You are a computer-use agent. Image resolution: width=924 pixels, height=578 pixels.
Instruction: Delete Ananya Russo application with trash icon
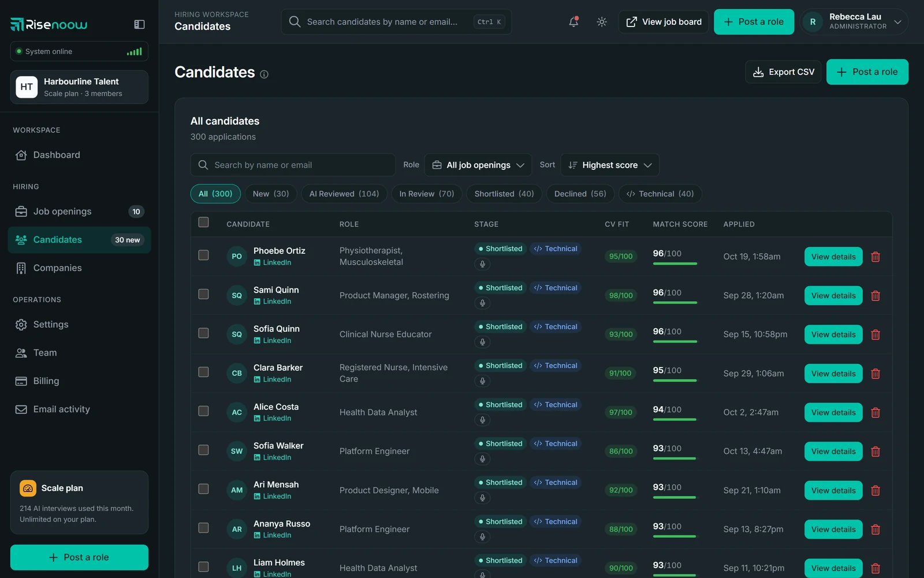tap(875, 529)
